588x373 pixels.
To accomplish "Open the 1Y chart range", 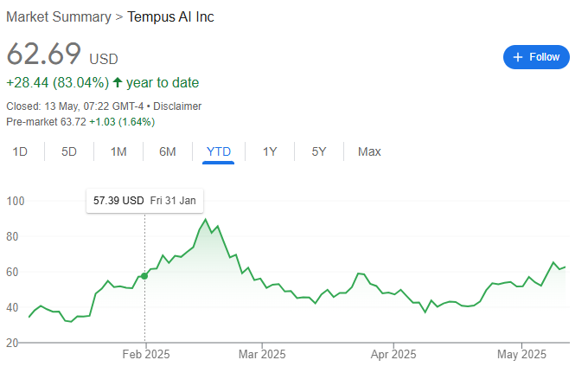I will pyautogui.click(x=270, y=151).
